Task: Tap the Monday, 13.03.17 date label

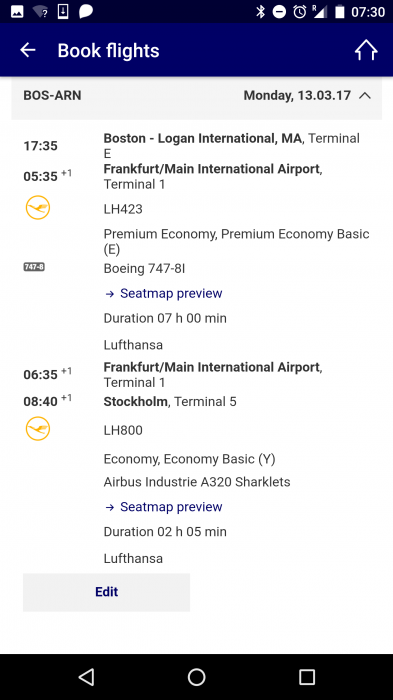Action: click(297, 96)
